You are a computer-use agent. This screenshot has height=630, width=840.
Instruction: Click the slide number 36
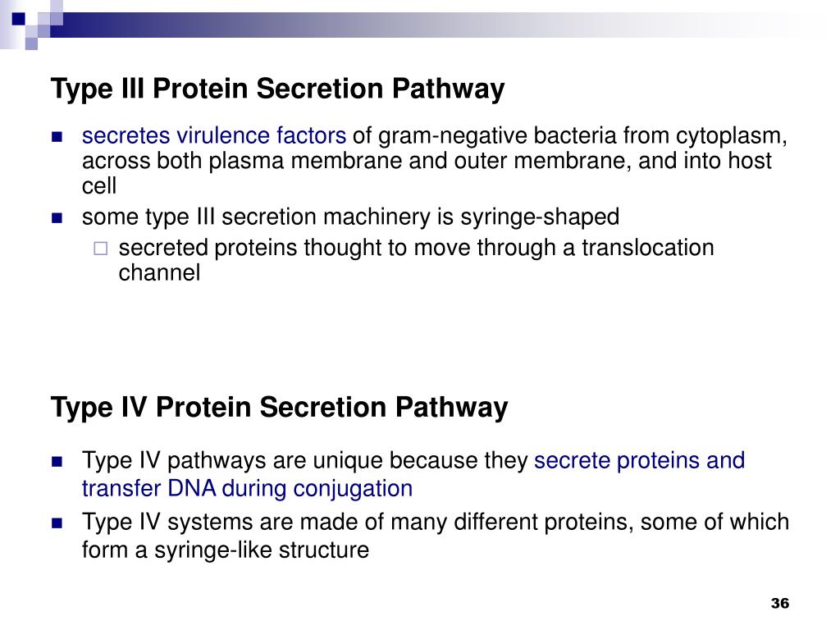779,603
